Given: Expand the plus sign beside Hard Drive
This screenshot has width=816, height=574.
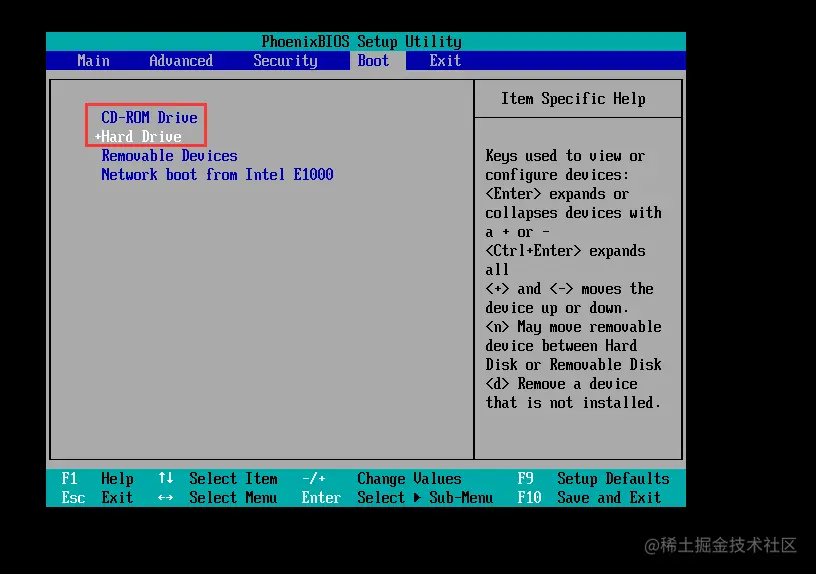Looking at the screenshot, I should (97, 137).
